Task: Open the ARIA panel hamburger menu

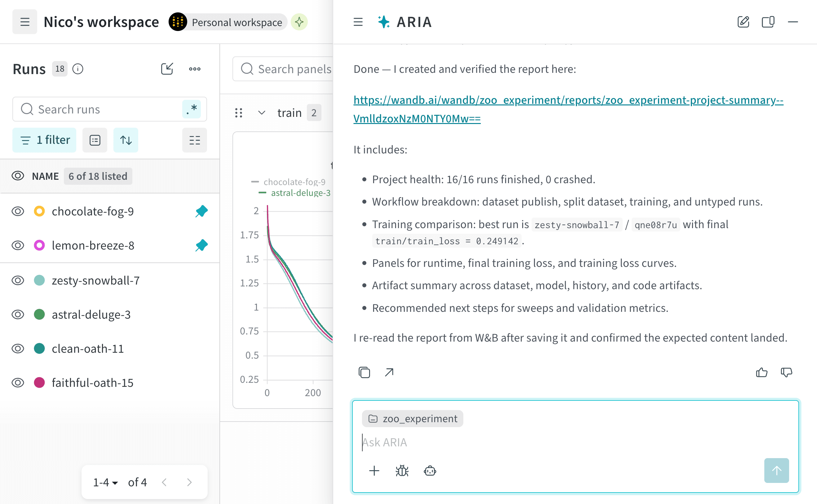Action: click(x=358, y=22)
